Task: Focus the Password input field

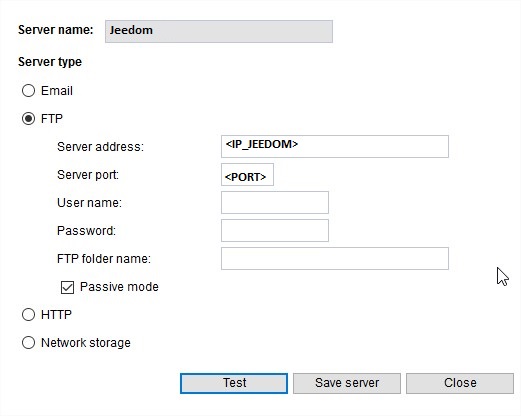Action: [x=275, y=230]
